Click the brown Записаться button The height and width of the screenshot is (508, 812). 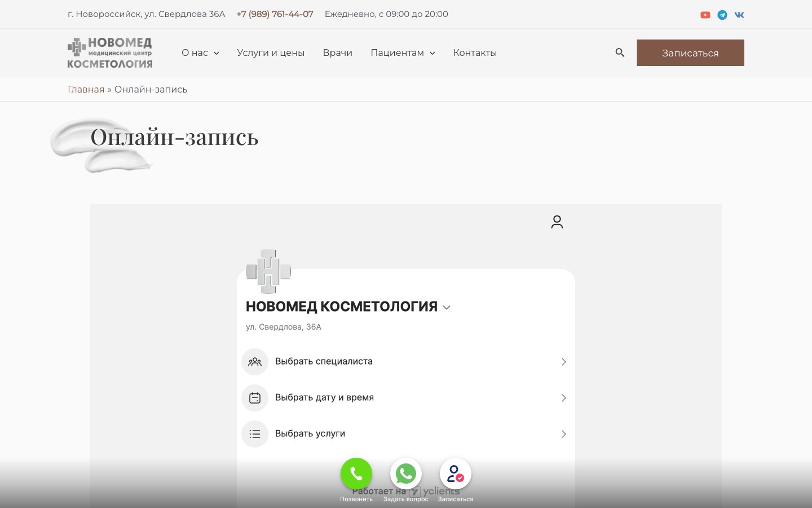690,52
